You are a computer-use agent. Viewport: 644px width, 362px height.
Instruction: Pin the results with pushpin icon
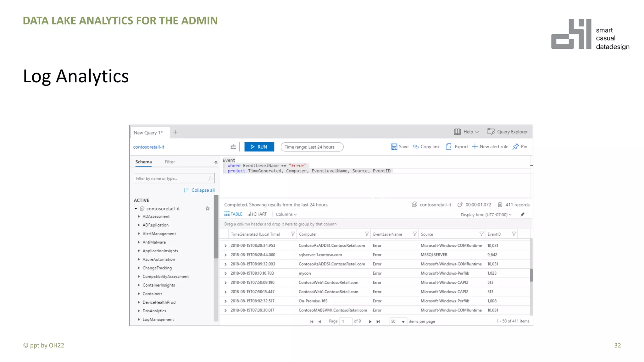click(522, 214)
